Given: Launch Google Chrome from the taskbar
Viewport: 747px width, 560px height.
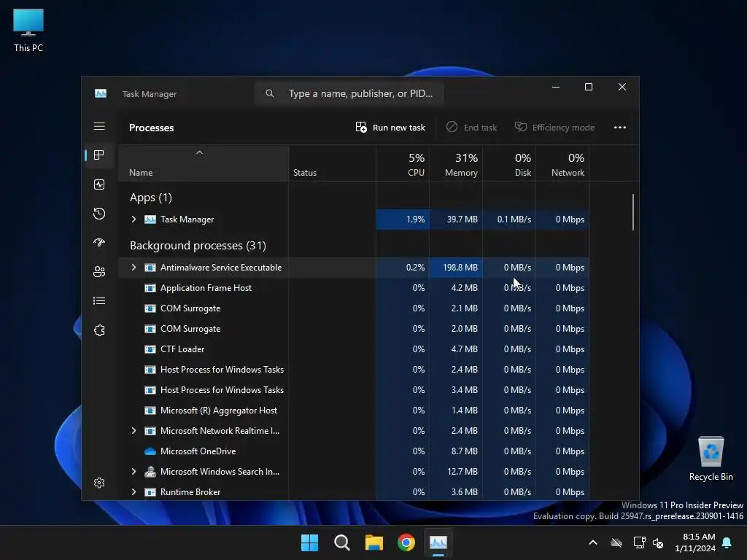Looking at the screenshot, I should click(x=406, y=542).
